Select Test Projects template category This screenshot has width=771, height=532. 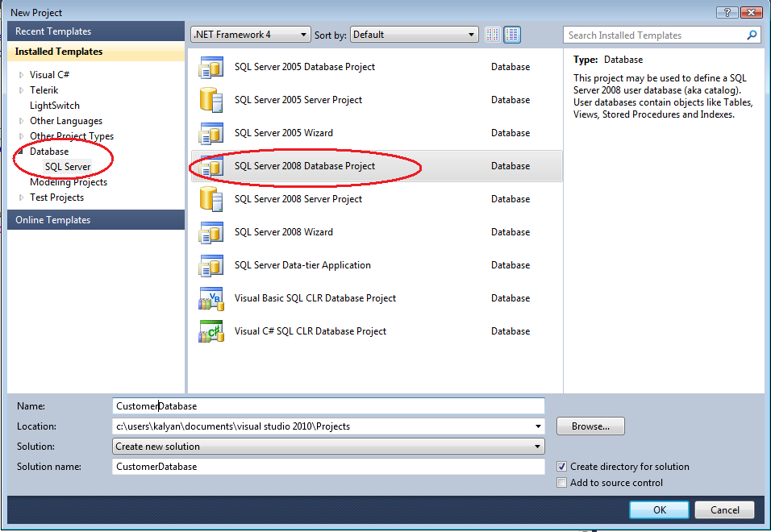56,197
